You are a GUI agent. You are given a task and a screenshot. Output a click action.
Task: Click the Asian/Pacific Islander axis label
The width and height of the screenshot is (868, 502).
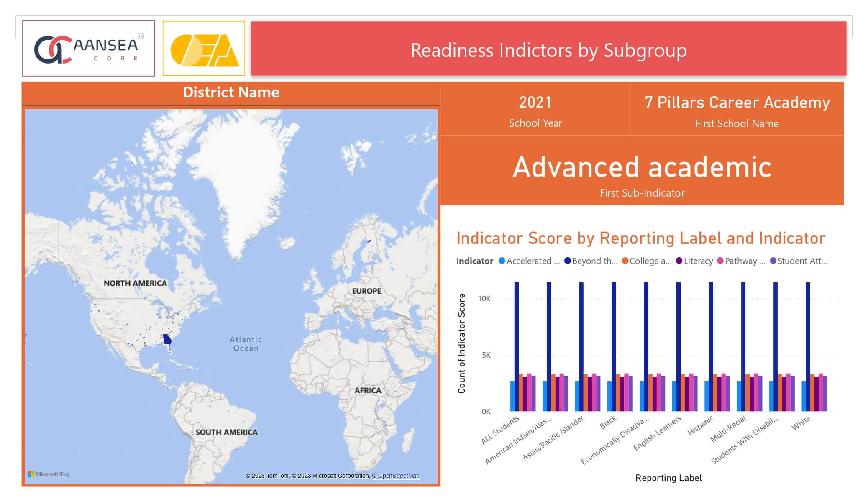(553, 438)
